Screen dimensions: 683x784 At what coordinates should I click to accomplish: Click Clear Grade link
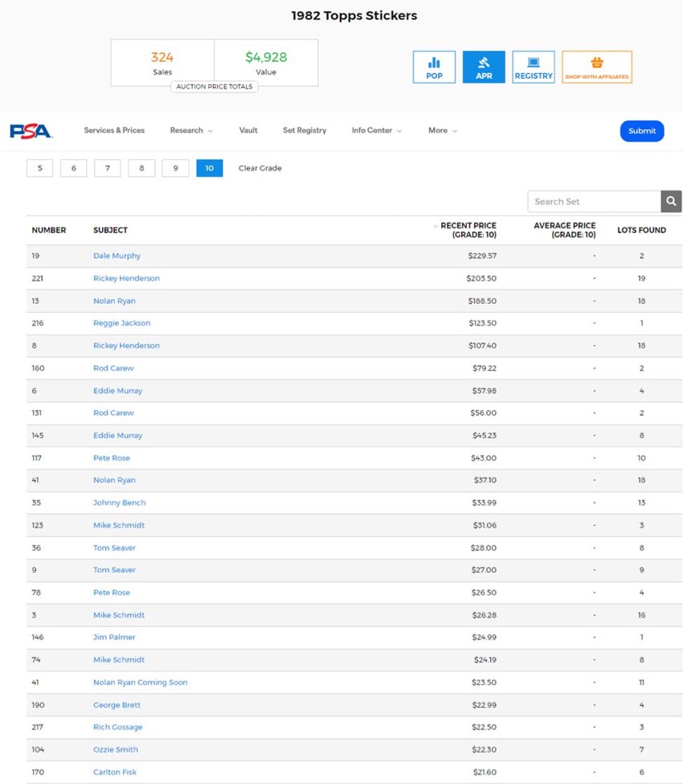click(x=260, y=168)
